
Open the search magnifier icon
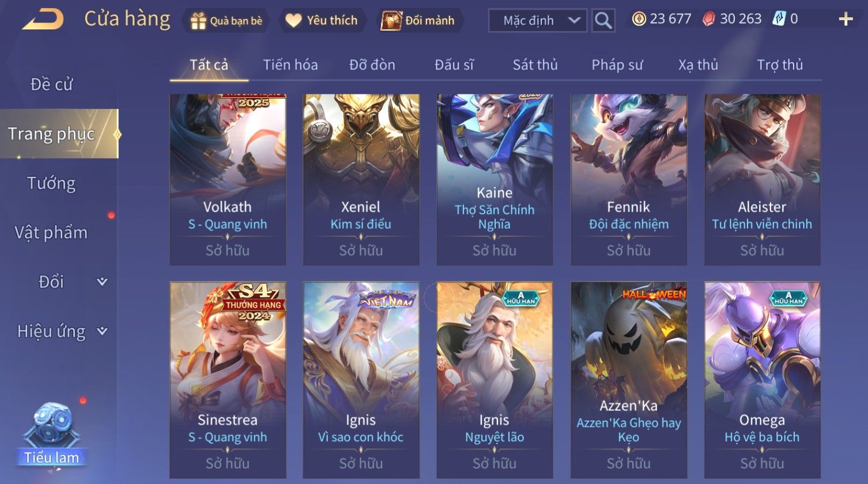point(603,21)
